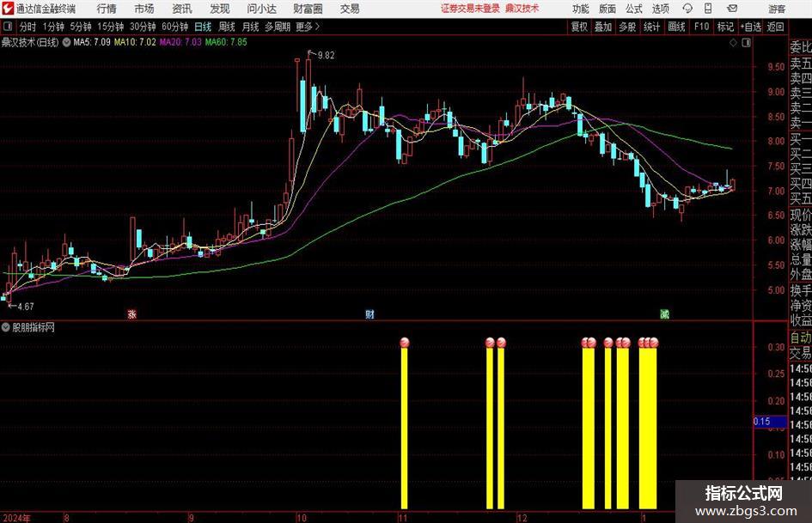This screenshot has width=812, height=523.
Task: Click the 现价 row in side panel
Action: [x=801, y=215]
